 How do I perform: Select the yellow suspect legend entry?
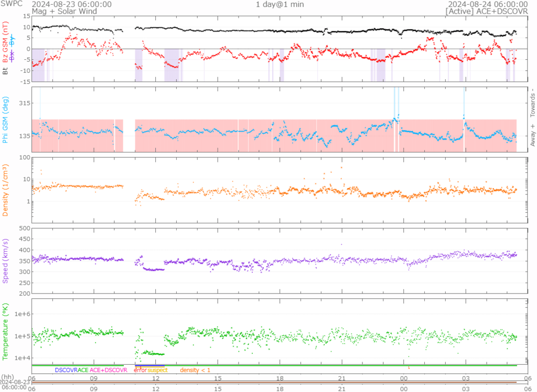pyautogui.click(x=157, y=370)
